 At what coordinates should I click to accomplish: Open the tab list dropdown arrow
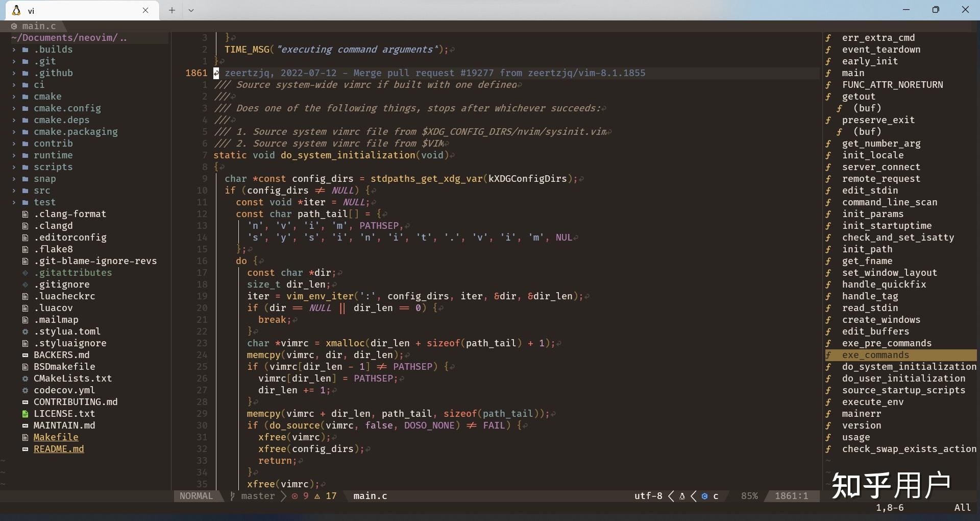[191, 10]
